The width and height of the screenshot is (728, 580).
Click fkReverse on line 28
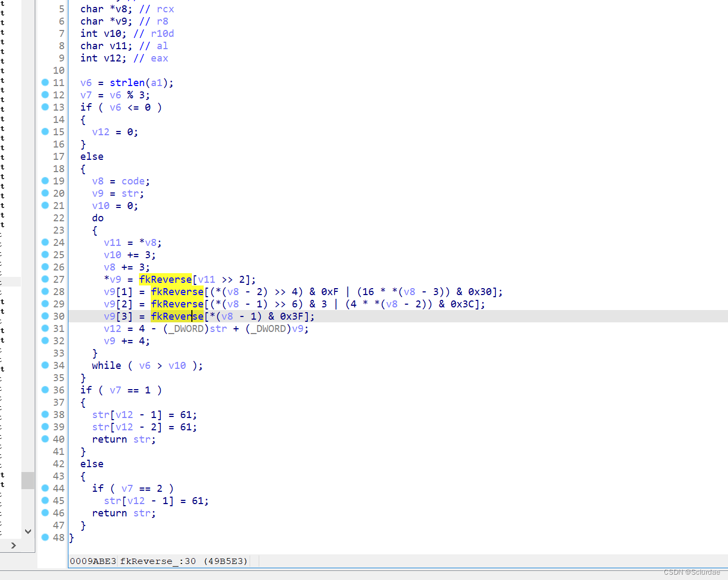(177, 292)
